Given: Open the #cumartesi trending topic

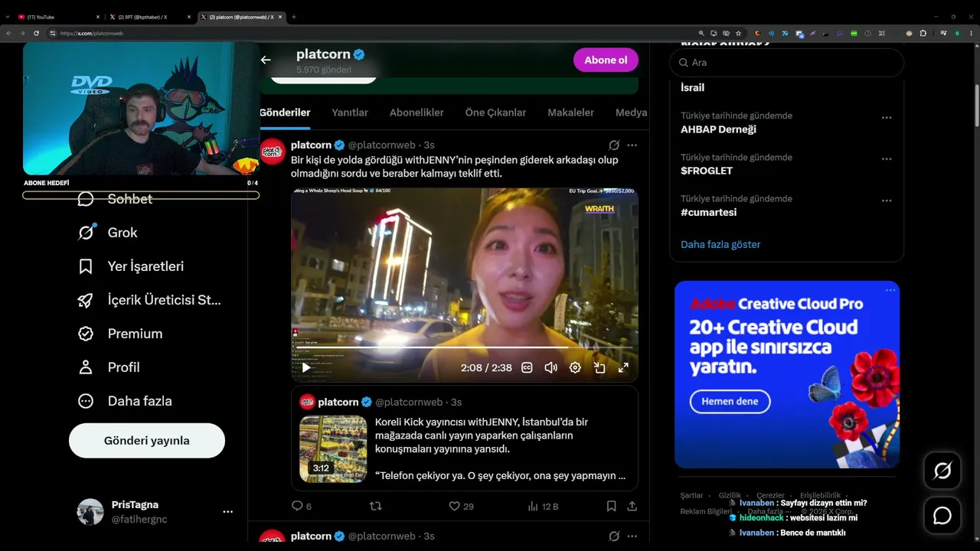Looking at the screenshot, I should coord(708,213).
